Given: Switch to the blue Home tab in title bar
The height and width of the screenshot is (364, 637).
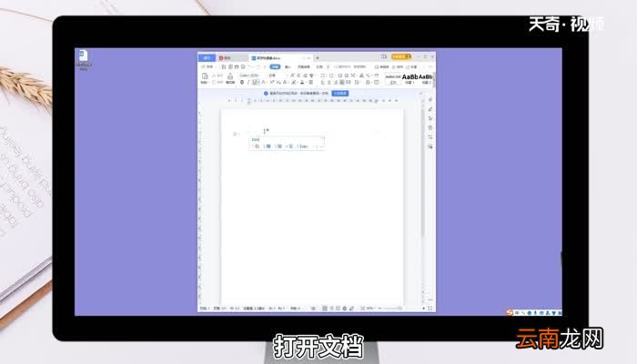Looking at the screenshot, I should (207, 57).
